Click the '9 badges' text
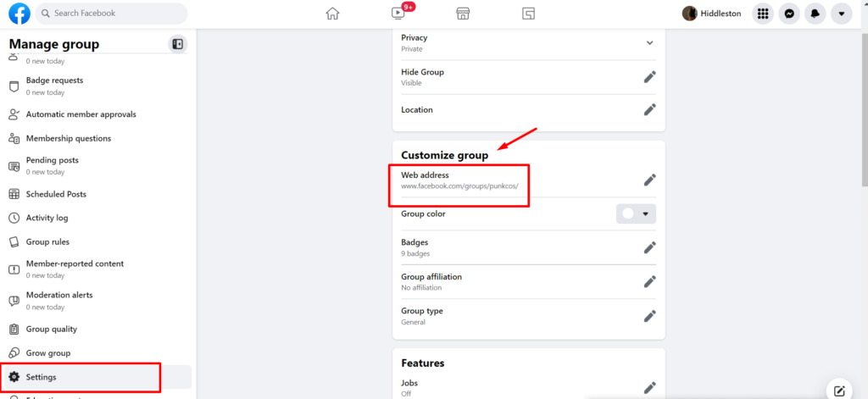Image resolution: width=868 pixels, height=399 pixels. click(415, 253)
